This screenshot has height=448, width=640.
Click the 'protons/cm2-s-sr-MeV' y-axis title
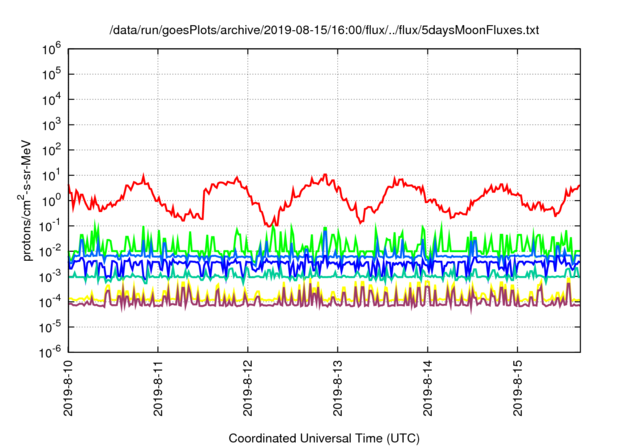[x=25, y=200]
